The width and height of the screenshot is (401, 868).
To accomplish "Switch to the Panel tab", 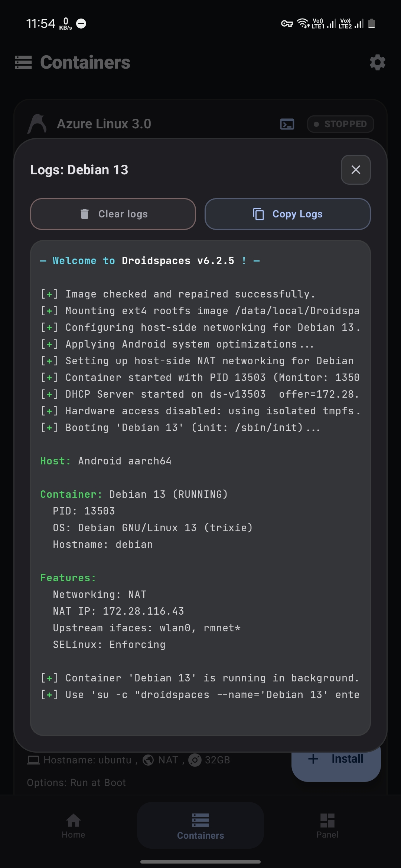I will click(327, 826).
